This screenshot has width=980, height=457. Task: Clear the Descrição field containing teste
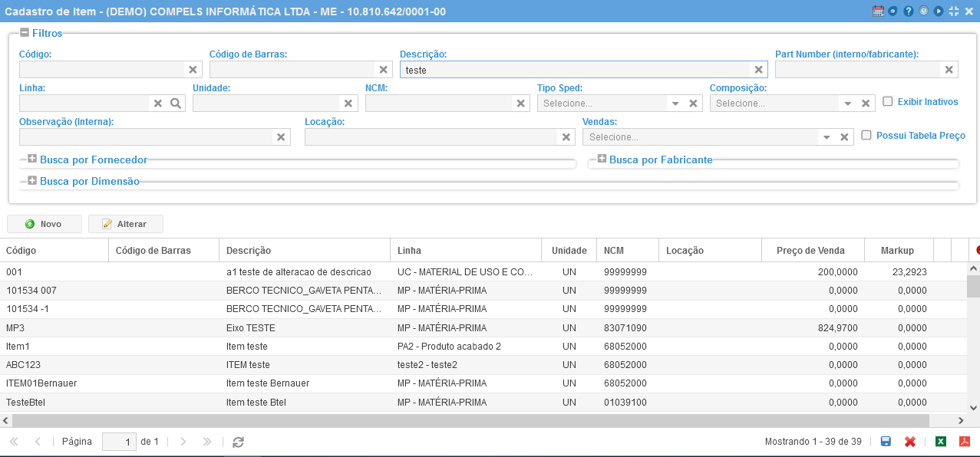758,70
